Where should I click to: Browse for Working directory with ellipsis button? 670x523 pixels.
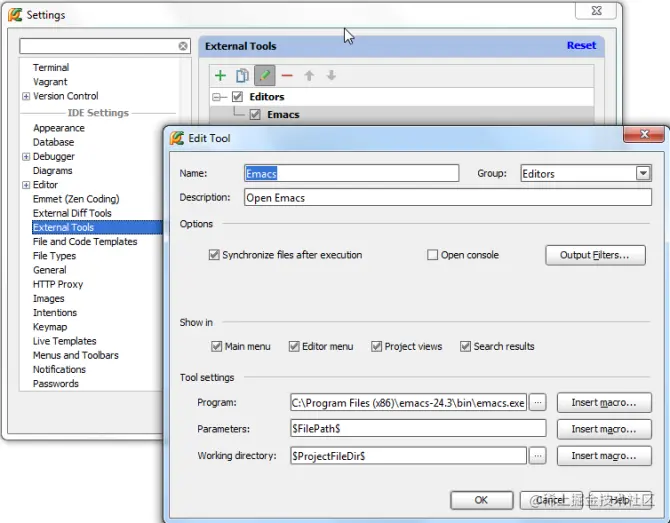coord(538,456)
